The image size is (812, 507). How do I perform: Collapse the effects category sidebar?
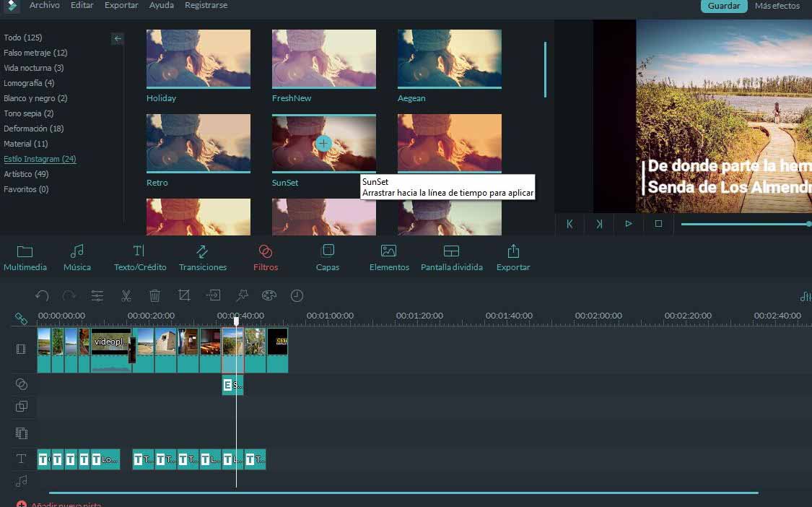pos(117,38)
